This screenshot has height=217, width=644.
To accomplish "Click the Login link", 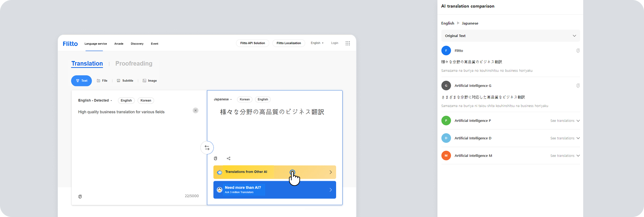I will point(335,43).
